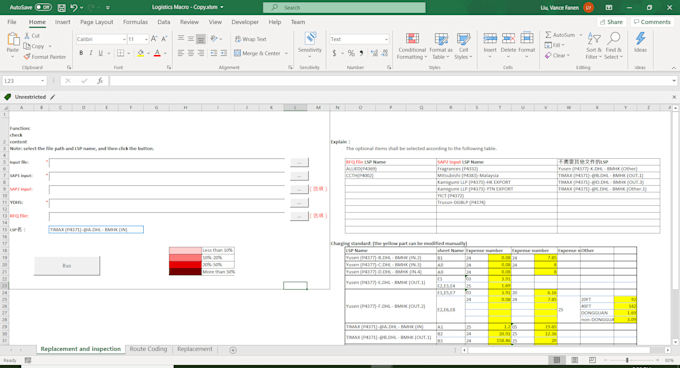Click the Comments button
Image resolution: width=680 pixels, height=368 pixels.
coord(652,22)
